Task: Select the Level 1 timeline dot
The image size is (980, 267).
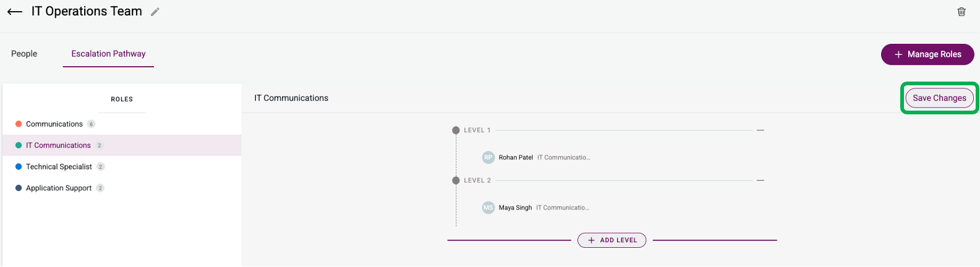Action: pyautogui.click(x=456, y=130)
